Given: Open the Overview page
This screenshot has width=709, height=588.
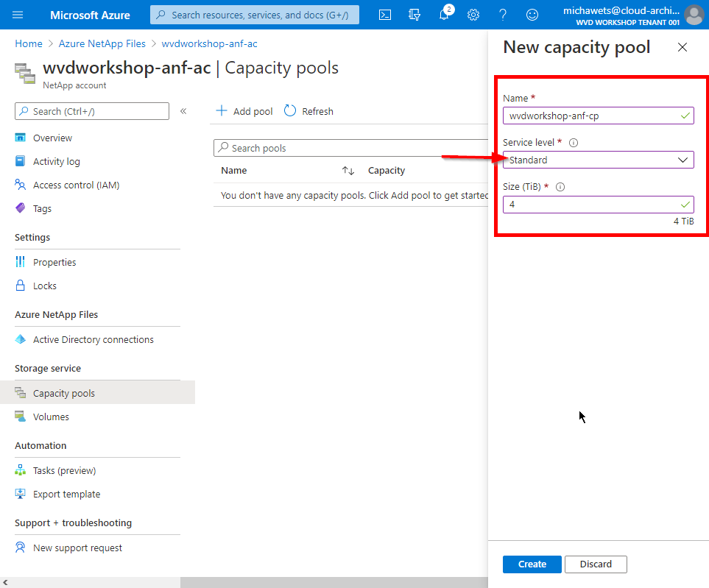Looking at the screenshot, I should pos(52,138).
